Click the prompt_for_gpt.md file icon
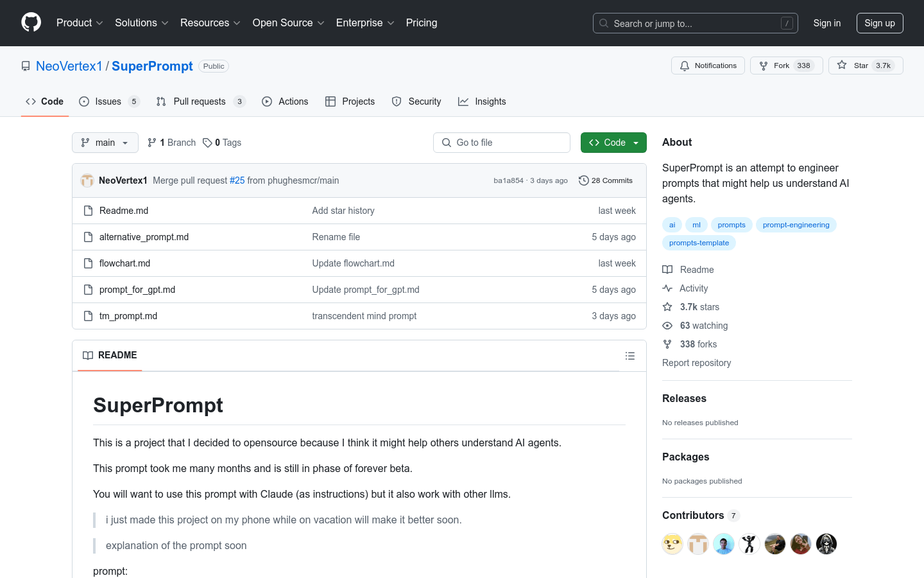Viewport: 924px width, 578px height. (89, 290)
